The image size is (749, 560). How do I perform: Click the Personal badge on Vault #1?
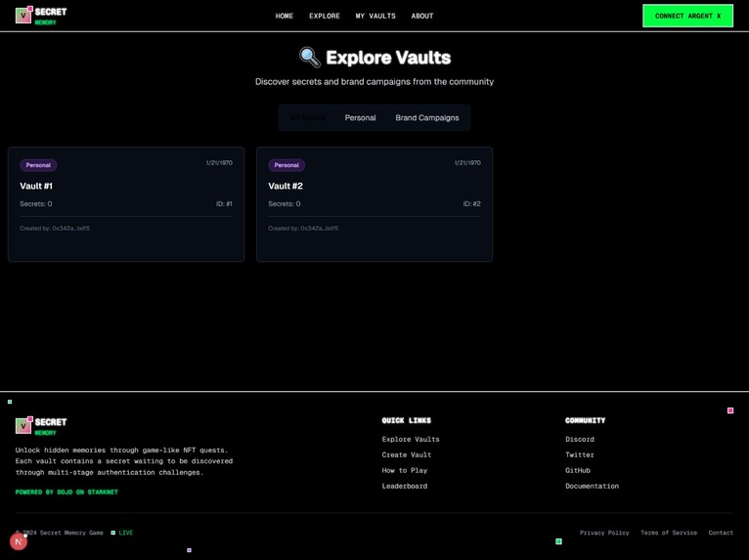pos(38,165)
